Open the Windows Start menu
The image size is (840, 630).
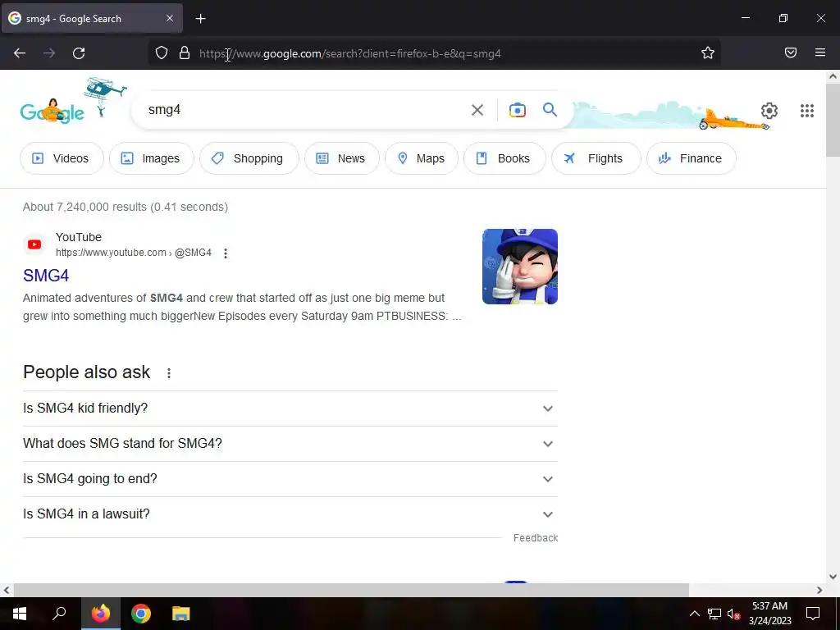(20, 614)
